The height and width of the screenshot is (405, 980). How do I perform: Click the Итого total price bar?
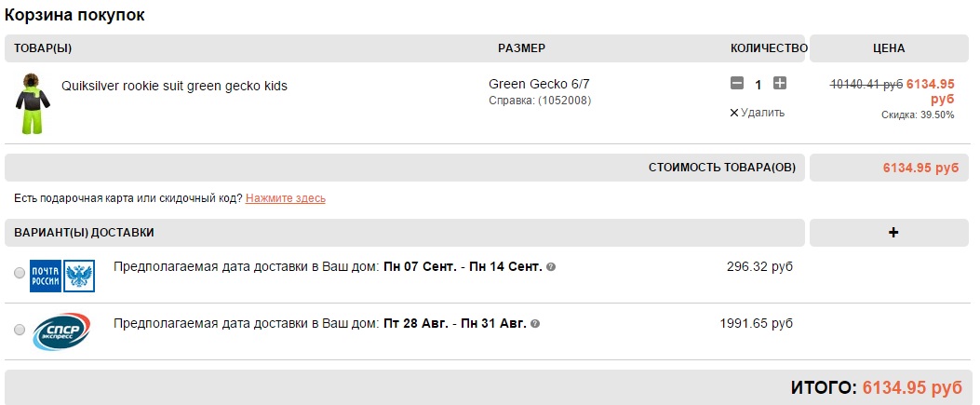tap(489, 386)
